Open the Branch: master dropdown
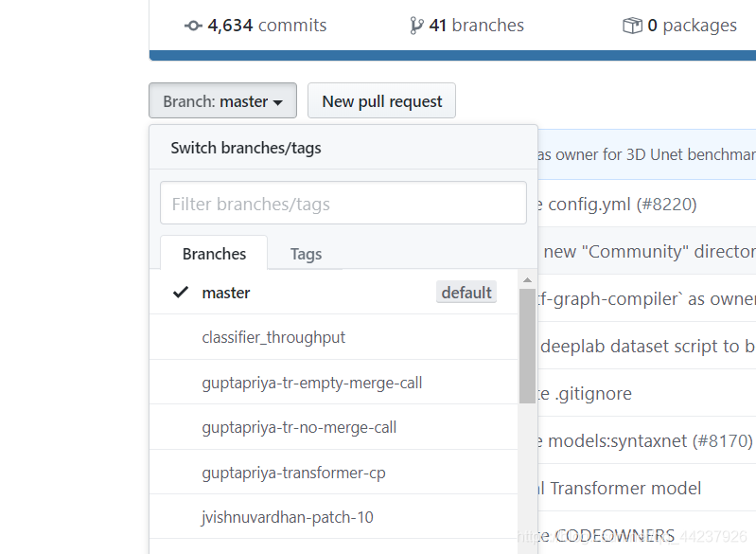Screen dimensions: 756x554 [x=222, y=101]
